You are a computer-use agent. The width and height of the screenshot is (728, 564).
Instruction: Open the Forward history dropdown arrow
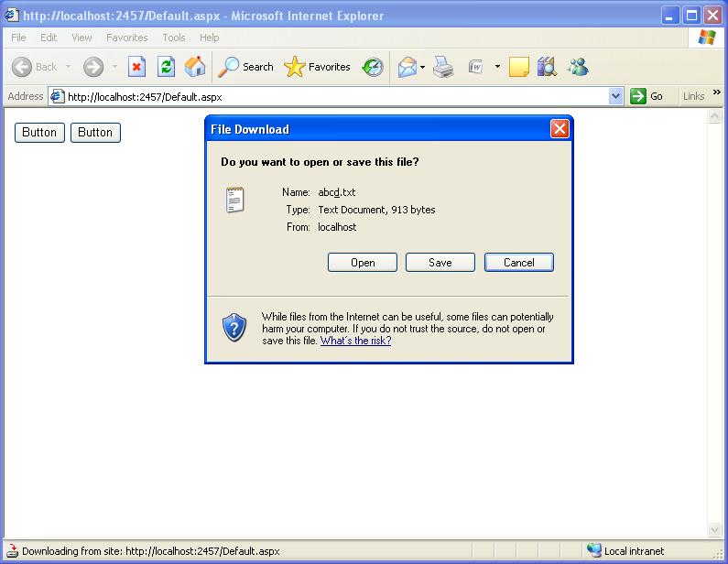(x=114, y=67)
